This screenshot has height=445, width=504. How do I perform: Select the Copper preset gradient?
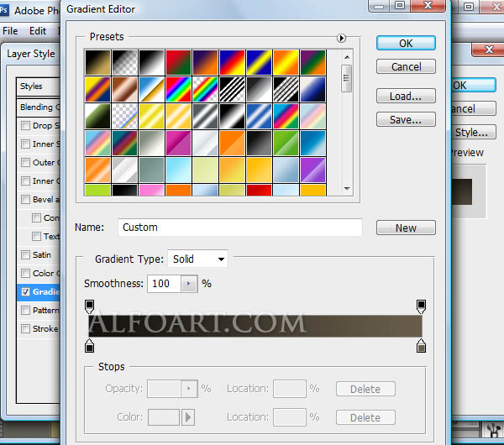(124, 89)
